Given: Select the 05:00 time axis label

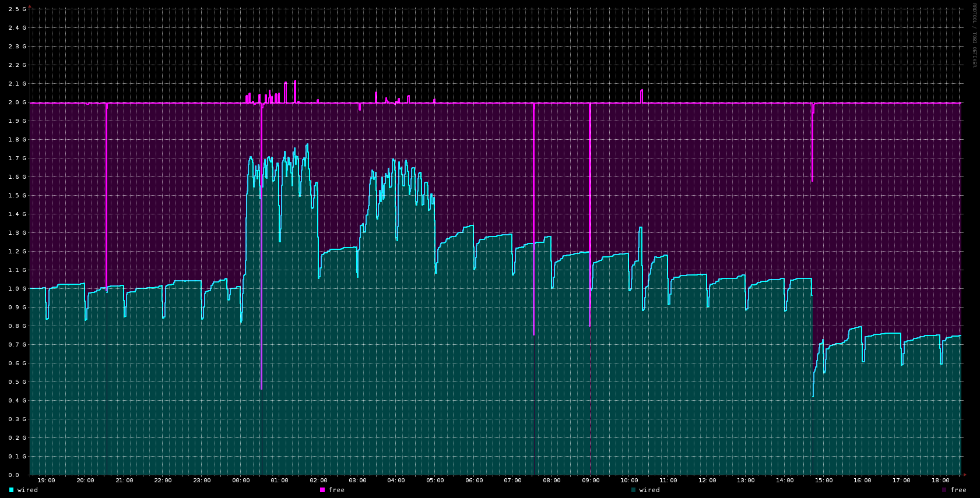Looking at the screenshot, I should pyautogui.click(x=435, y=481).
